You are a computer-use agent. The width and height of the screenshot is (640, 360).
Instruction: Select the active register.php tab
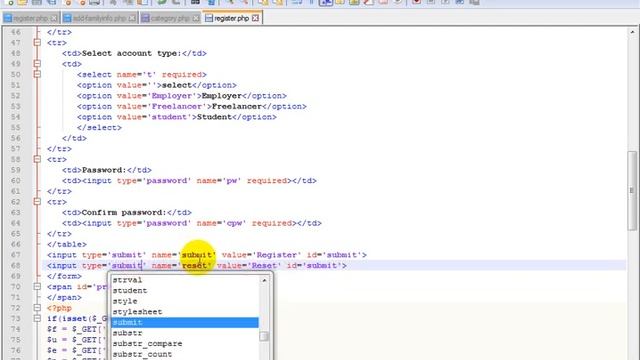(x=232, y=18)
